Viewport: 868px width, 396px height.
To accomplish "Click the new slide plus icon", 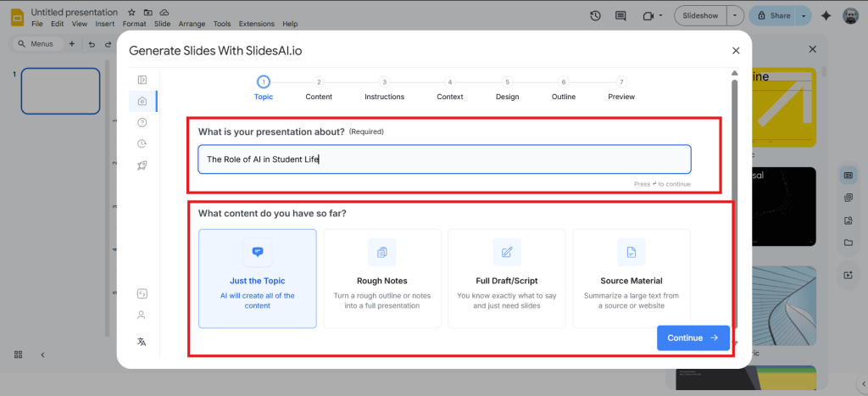I will click(71, 44).
